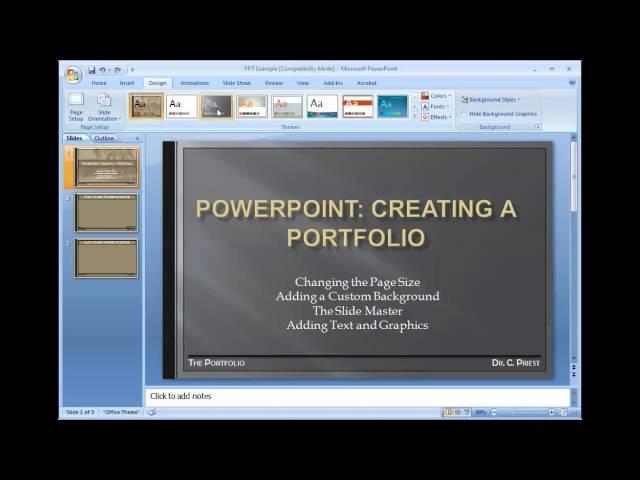Open the theme Fonts dropdown

pyautogui.click(x=436, y=107)
